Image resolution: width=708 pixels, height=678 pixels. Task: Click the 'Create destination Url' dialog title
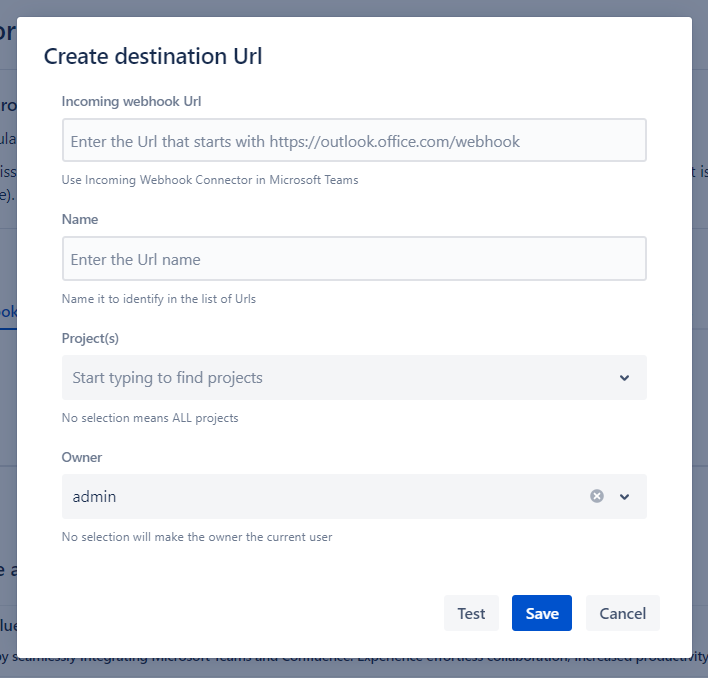click(153, 56)
